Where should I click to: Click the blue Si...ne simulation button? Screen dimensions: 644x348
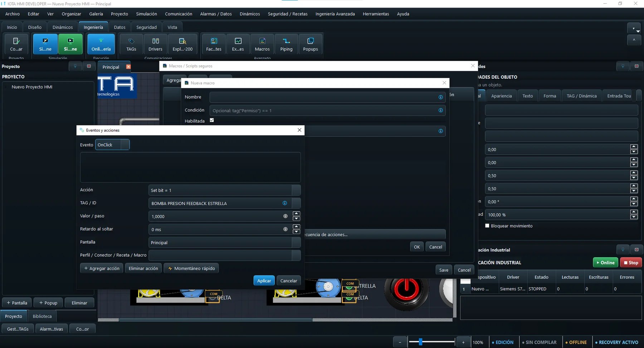tap(45, 44)
